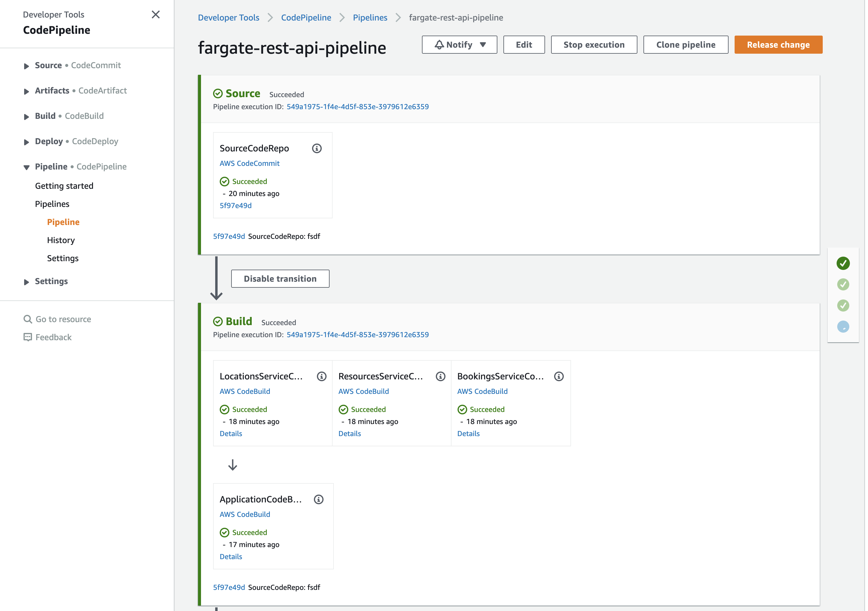Expand the Deploy CodeDeploy section

pos(26,142)
